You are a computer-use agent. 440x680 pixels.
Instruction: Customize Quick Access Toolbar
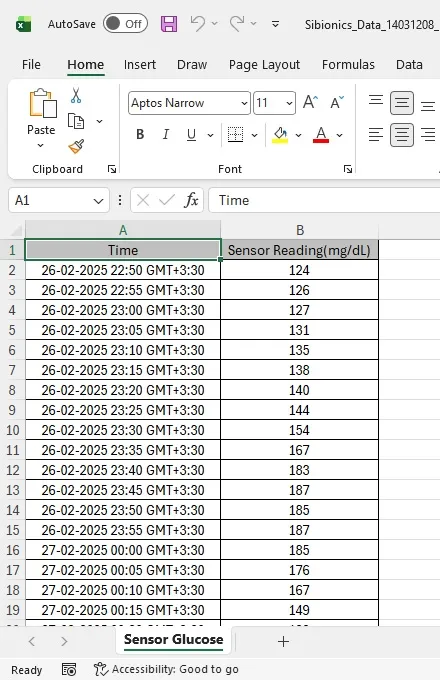pos(275,24)
